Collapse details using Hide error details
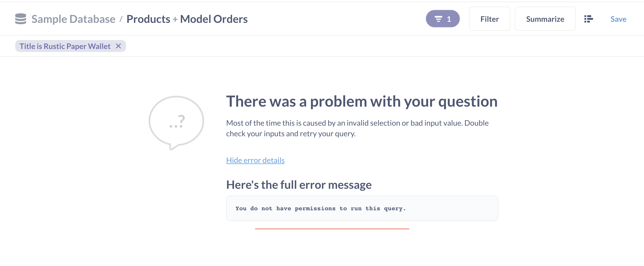 (x=255, y=160)
